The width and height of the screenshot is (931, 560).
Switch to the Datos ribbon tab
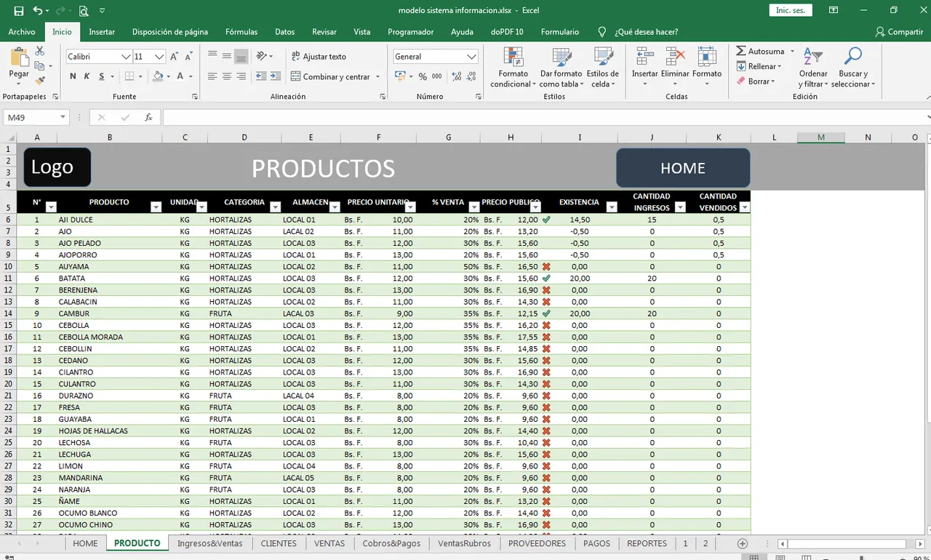(x=284, y=32)
